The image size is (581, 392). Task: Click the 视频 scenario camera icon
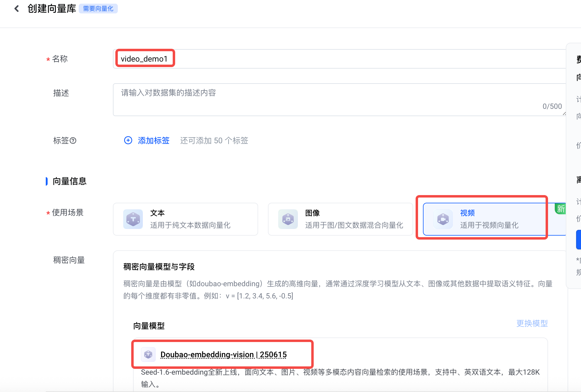(443, 219)
